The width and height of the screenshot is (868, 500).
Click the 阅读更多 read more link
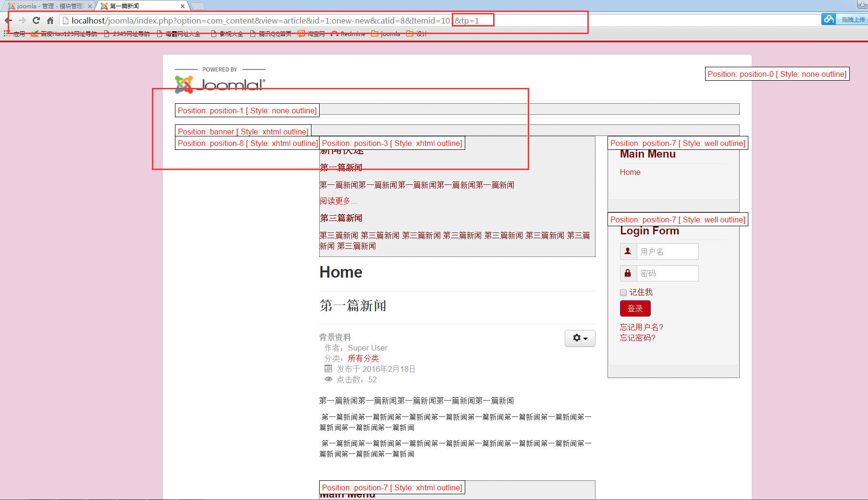(335, 201)
